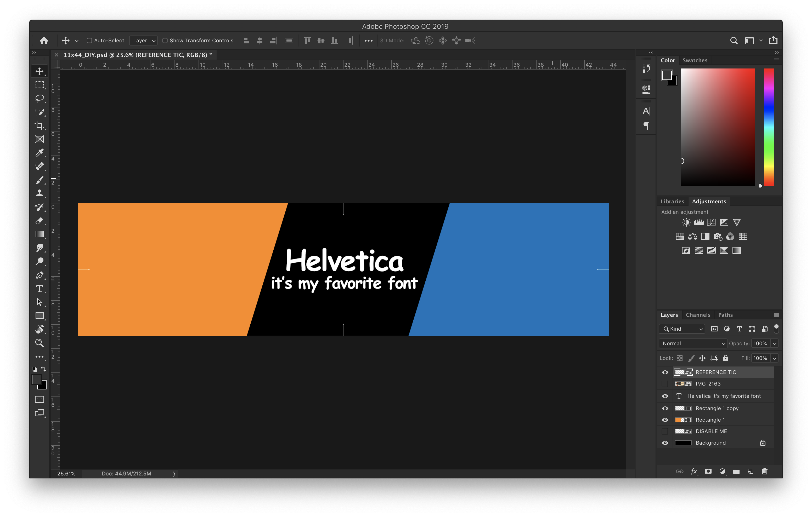This screenshot has width=812, height=517.
Task: Select the Eyedropper tool
Action: pos(40,153)
